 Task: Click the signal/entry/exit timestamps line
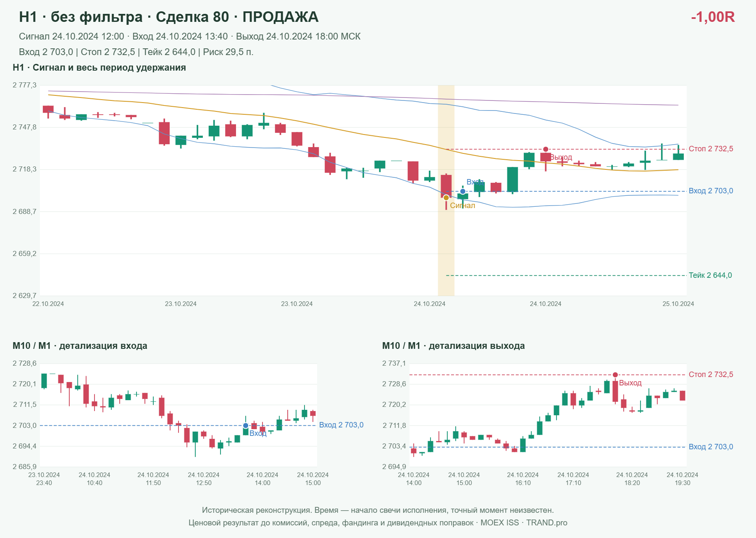coord(189,37)
